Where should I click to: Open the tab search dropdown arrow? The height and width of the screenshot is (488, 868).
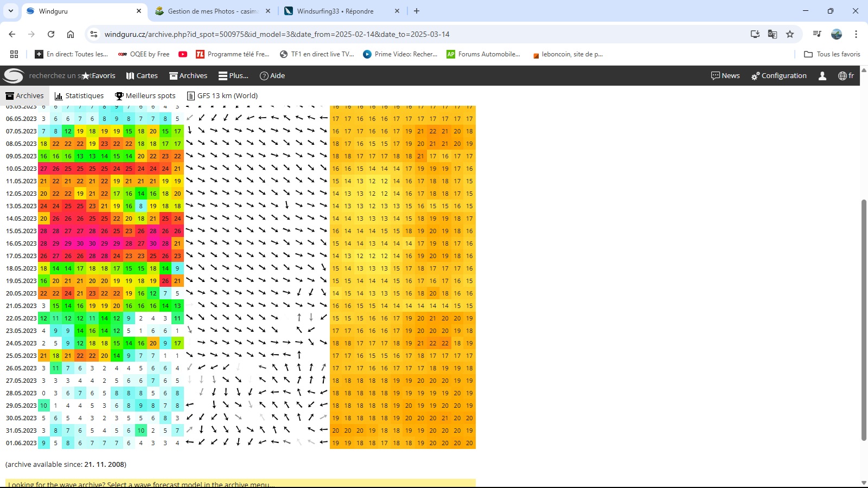[11, 11]
